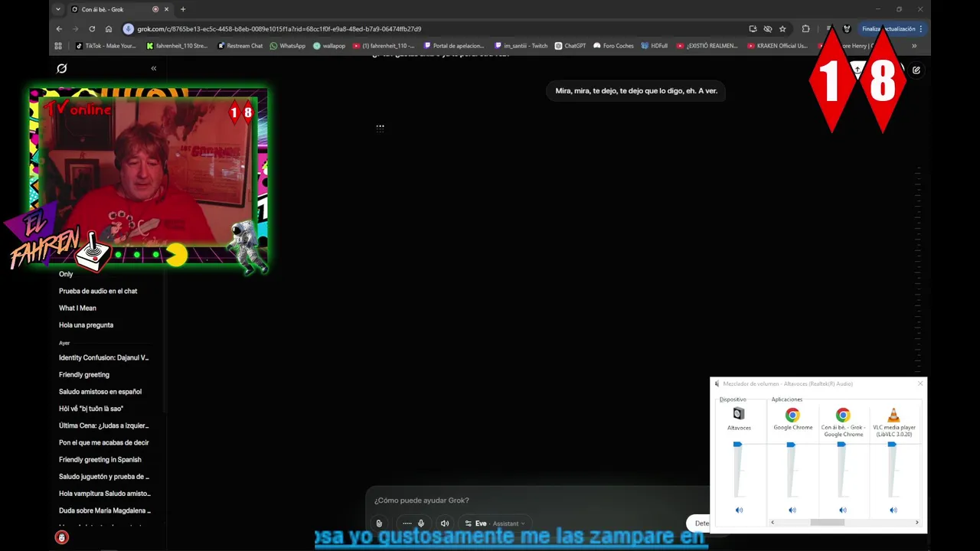Viewport: 980px width, 551px height.
Task: Go back to the previous page in Chrome
Action: click(59, 29)
